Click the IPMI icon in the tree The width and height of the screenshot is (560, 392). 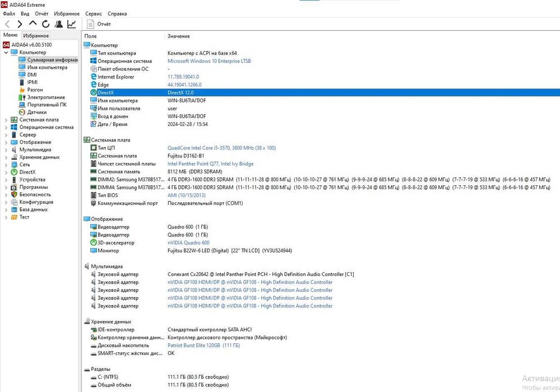[x=22, y=82]
